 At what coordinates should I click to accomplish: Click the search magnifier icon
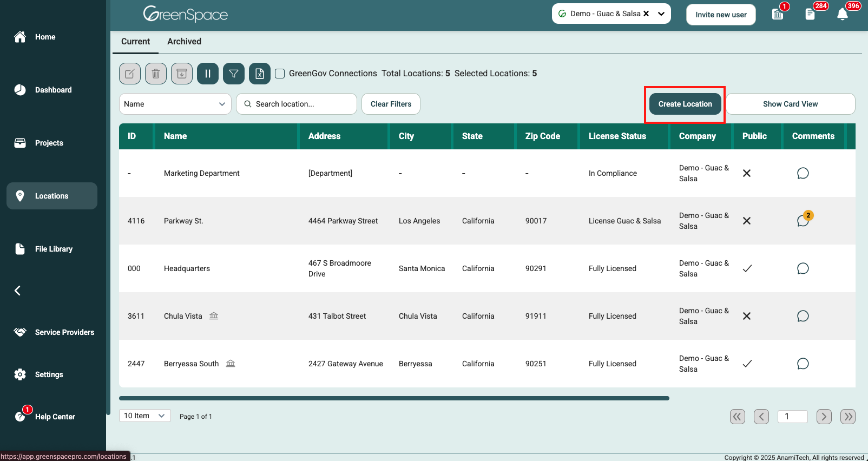[247, 104]
